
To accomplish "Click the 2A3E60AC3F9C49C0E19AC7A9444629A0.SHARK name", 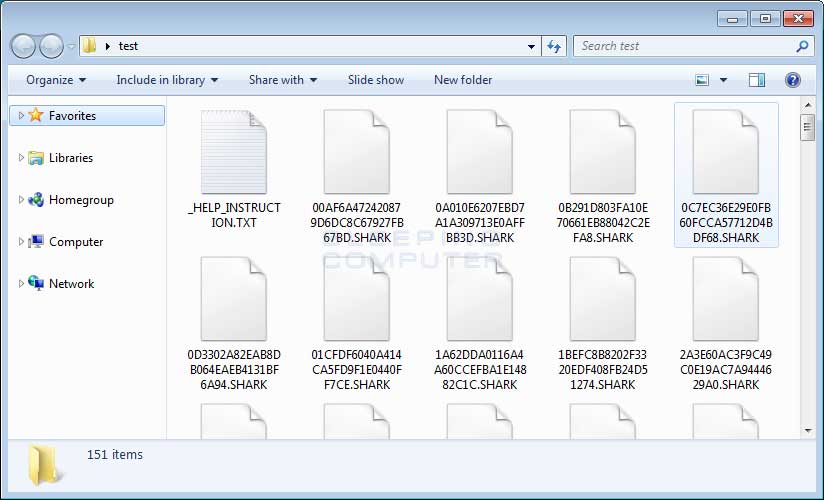I will coord(726,370).
